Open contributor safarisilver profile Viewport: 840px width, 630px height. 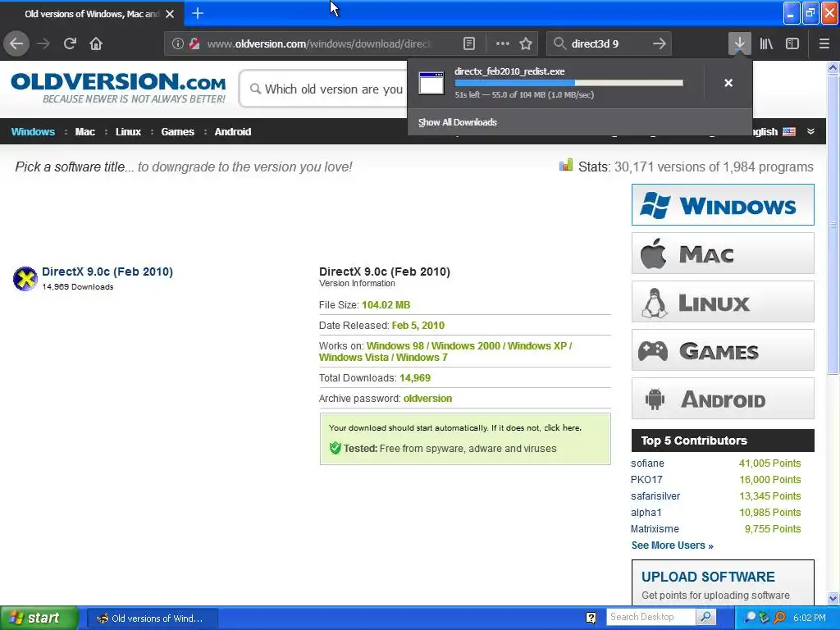point(655,496)
